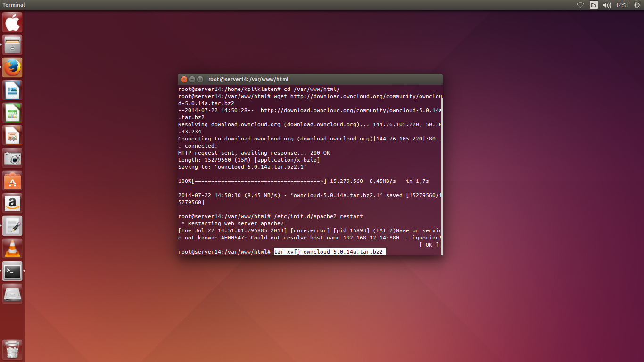Click '/etc/init.d/apache2 restart' command

(319, 216)
